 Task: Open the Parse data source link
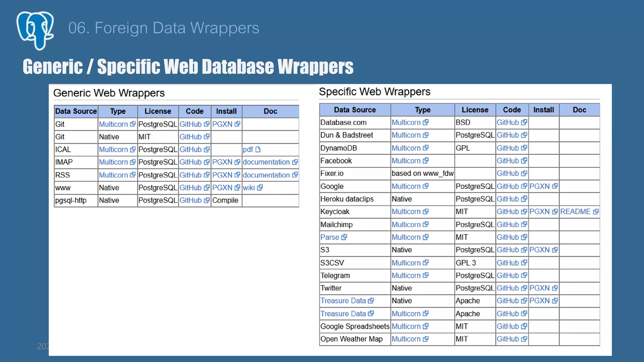334,237
